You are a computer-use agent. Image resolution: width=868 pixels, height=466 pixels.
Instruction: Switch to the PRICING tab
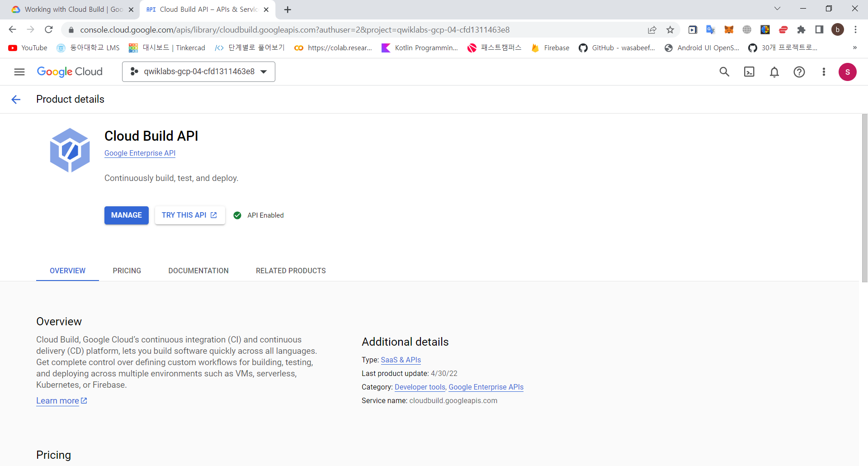coord(127,271)
